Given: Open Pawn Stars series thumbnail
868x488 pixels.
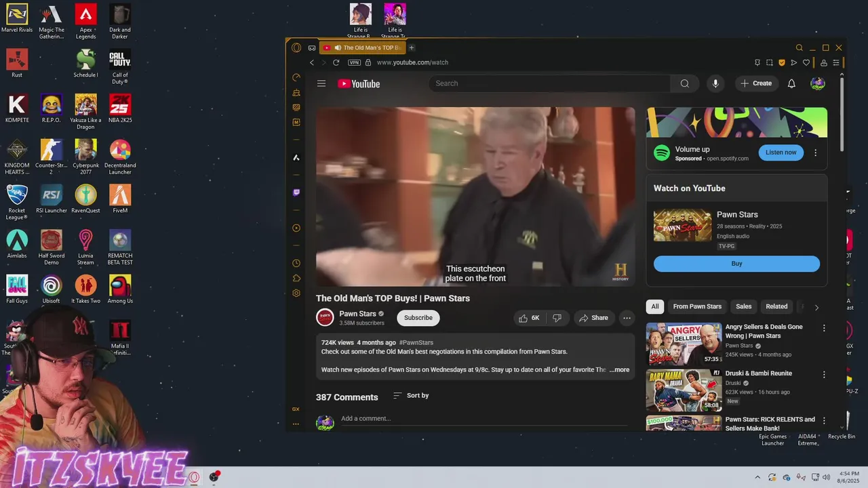Looking at the screenshot, I should pos(682,225).
